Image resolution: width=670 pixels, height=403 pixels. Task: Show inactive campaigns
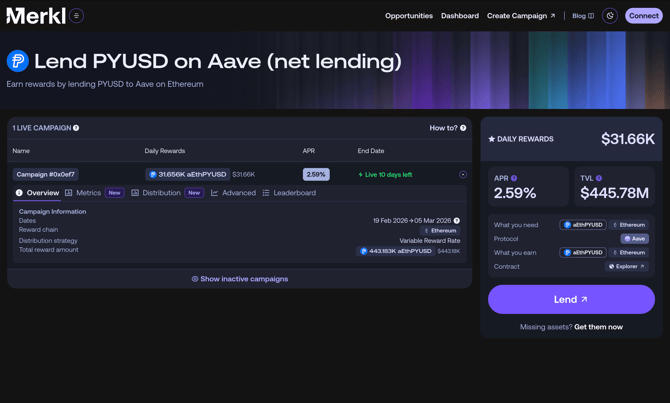coord(240,279)
